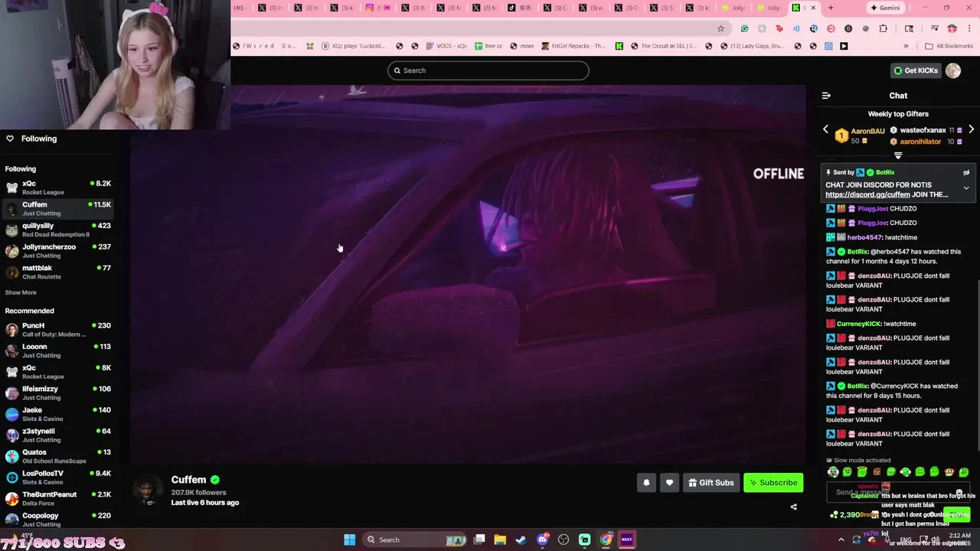Image resolution: width=980 pixels, height=551 pixels.
Task: Open a new browser tab
Action: tap(831, 8)
